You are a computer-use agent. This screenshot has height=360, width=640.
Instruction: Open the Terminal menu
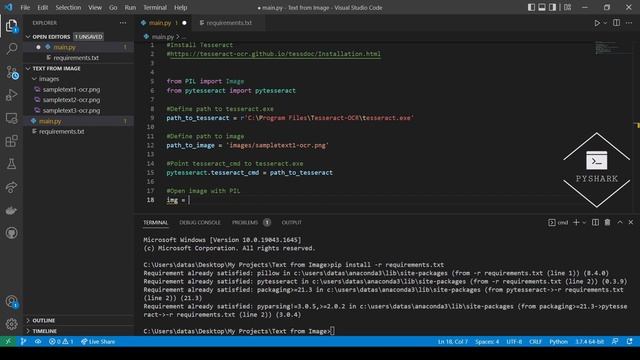coord(155,7)
